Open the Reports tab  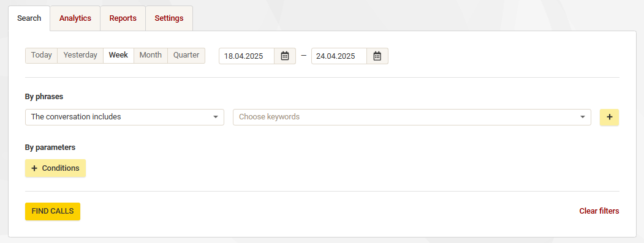pos(123,18)
